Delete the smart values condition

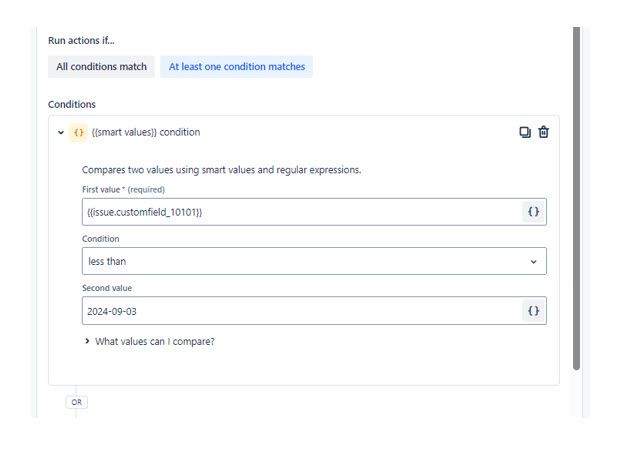(x=543, y=132)
